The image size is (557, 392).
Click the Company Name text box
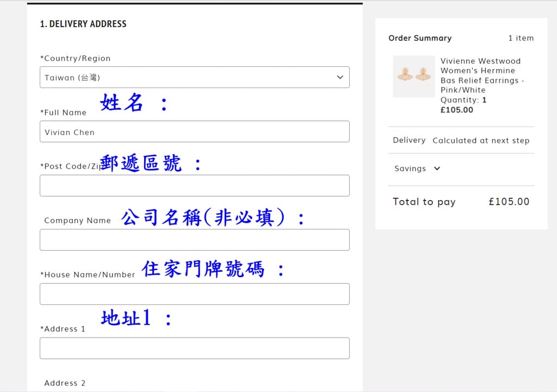[194, 240]
